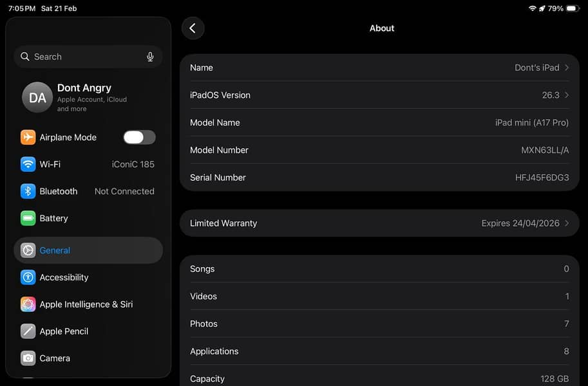Open the Airplane Mode sidebar item

(68, 137)
